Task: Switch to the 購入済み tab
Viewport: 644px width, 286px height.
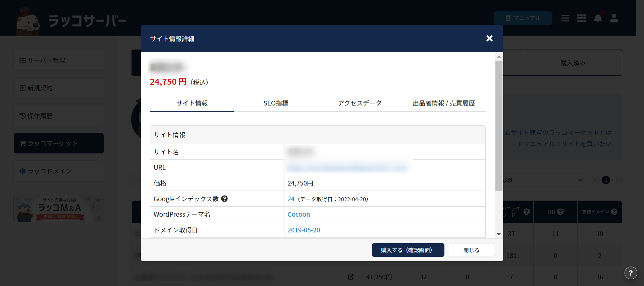Action: click(573, 63)
